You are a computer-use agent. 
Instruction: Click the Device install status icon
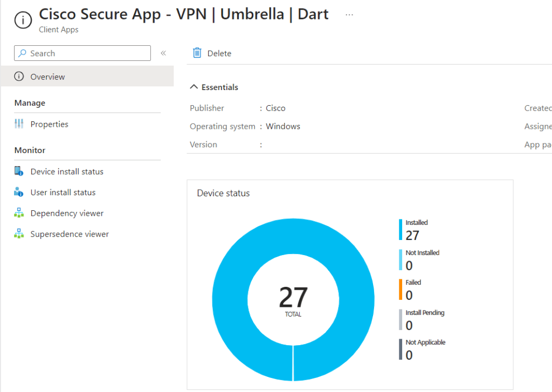pyautogui.click(x=19, y=171)
